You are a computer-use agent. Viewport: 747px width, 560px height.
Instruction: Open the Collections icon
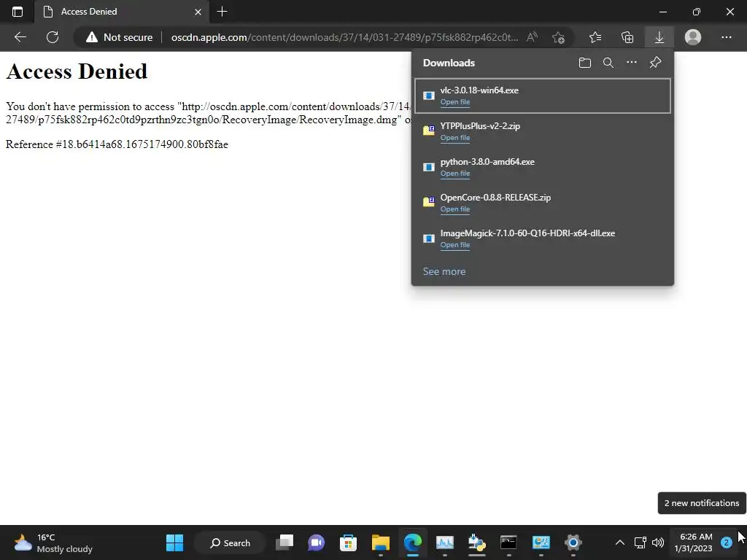pyautogui.click(x=627, y=37)
